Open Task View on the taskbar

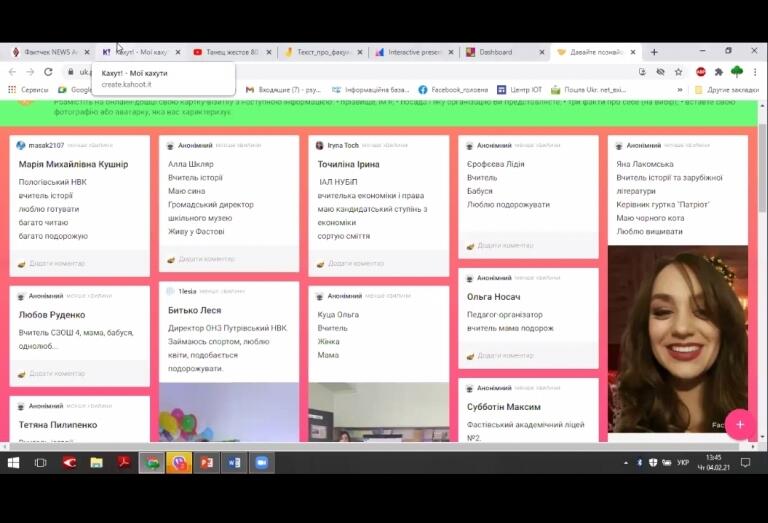point(41,463)
